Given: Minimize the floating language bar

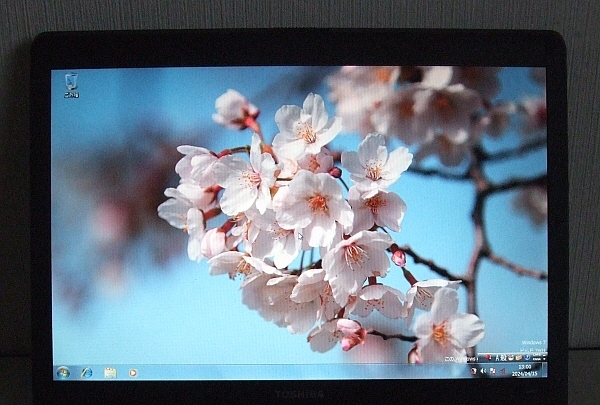Looking at the screenshot, I should pos(544,355).
